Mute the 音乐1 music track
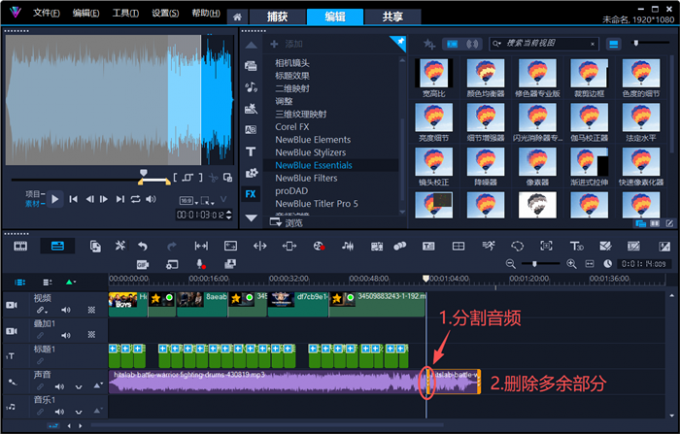The height and width of the screenshot is (434, 680). coord(59,412)
